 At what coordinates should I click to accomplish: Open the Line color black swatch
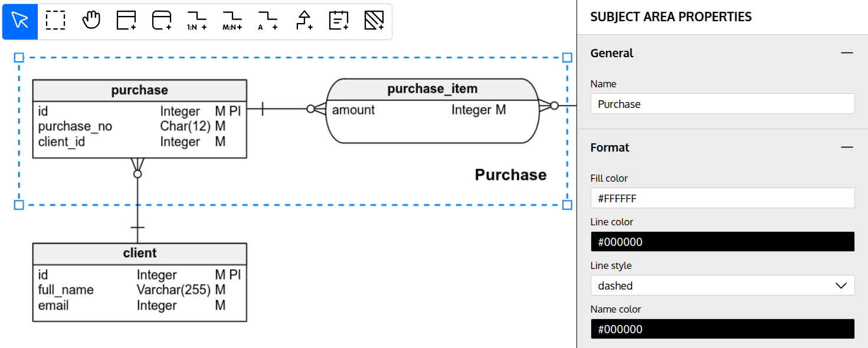tap(722, 242)
